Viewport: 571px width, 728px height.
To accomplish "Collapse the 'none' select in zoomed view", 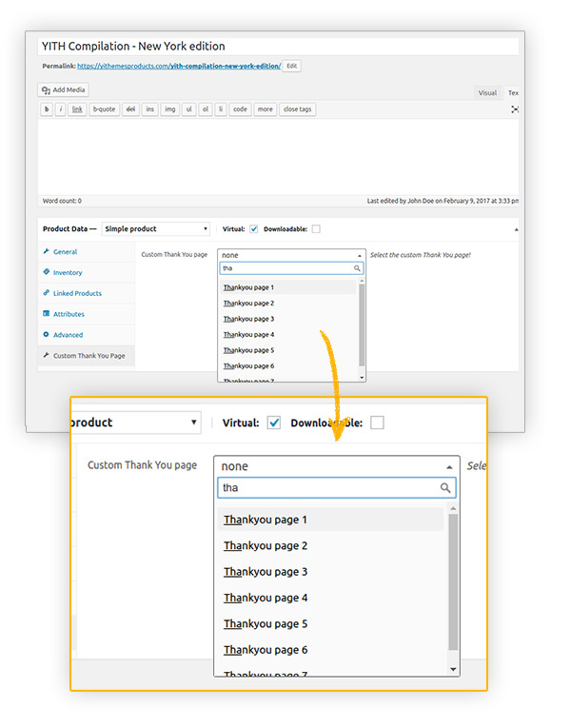I will click(337, 466).
